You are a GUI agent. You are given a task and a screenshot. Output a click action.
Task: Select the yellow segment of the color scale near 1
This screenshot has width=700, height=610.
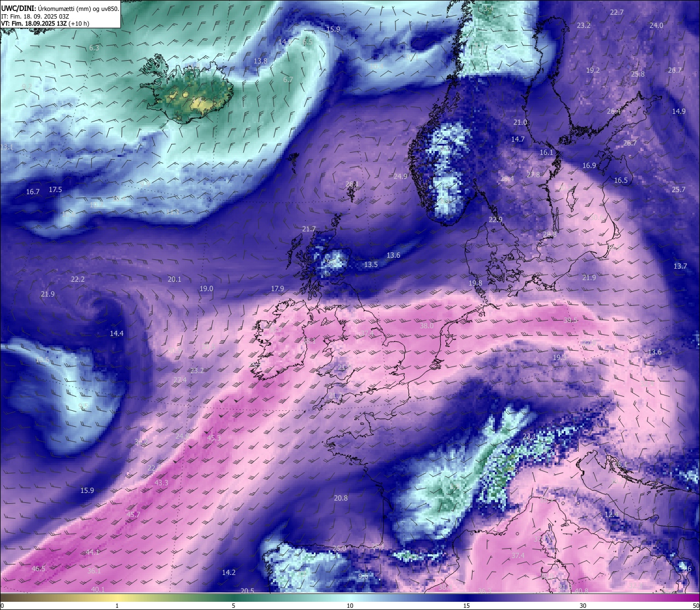click(x=116, y=597)
